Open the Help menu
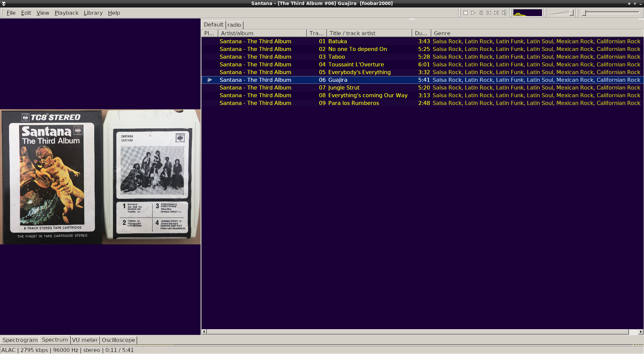Viewport: 644px width, 354px height. (114, 13)
